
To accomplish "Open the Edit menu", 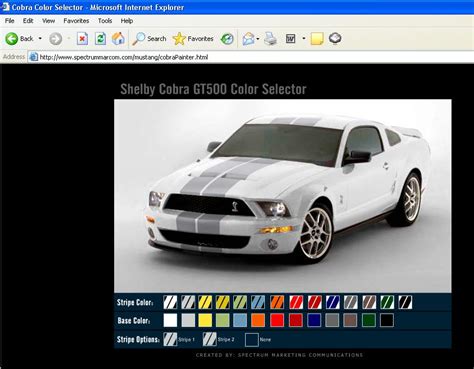I will 28,21.
